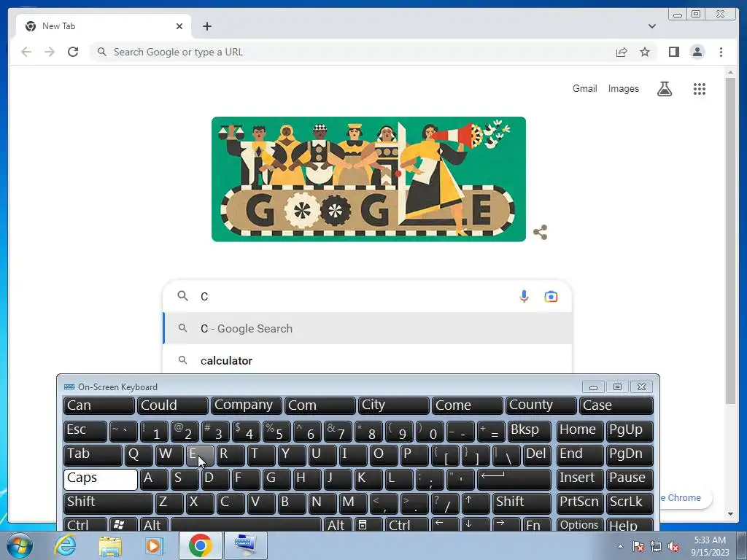Bookmark this tab with the star icon
The width and height of the screenshot is (747, 560).
pyautogui.click(x=645, y=52)
